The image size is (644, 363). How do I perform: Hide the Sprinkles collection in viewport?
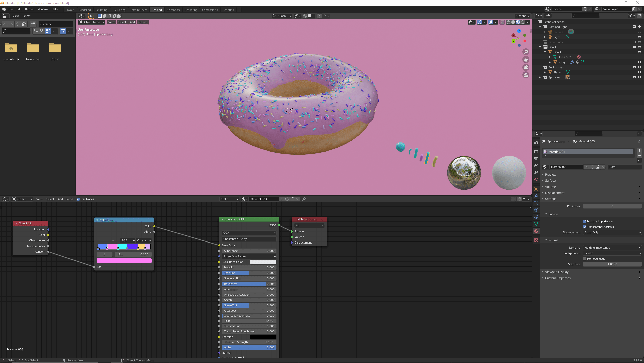coord(639,77)
